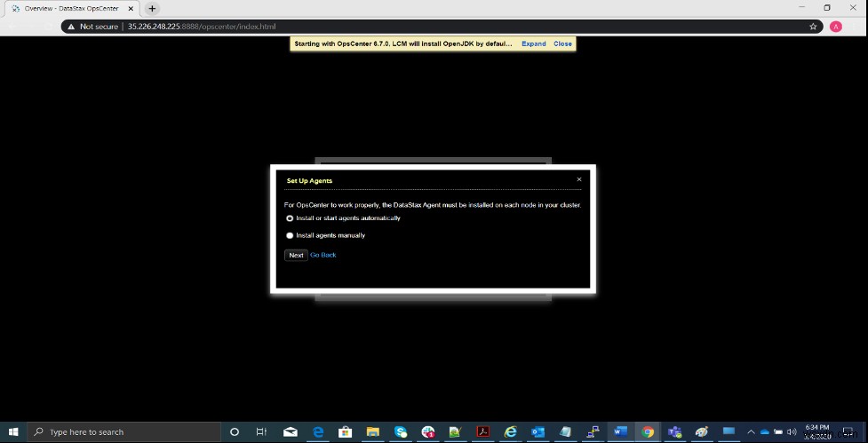The image size is (868, 443).
Task: Switch to the DataStax OpsCenter tab
Action: click(x=71, y=9)
